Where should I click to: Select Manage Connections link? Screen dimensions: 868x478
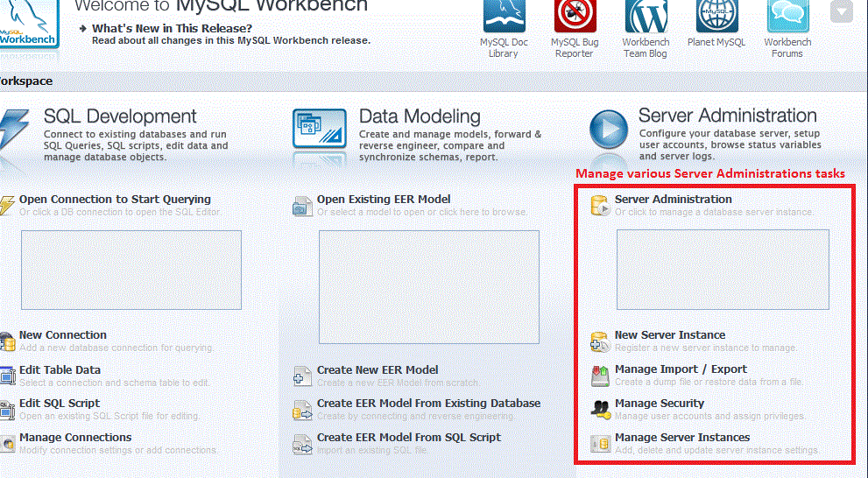75,438
